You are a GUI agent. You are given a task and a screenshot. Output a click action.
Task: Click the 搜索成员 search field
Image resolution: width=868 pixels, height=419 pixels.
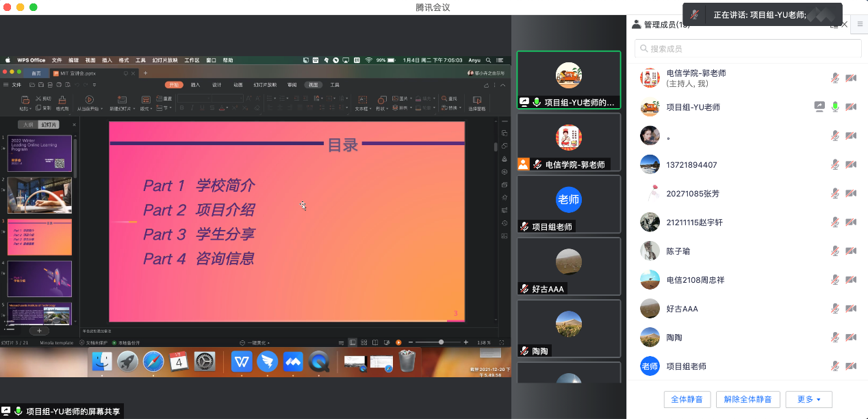(748, 49)
